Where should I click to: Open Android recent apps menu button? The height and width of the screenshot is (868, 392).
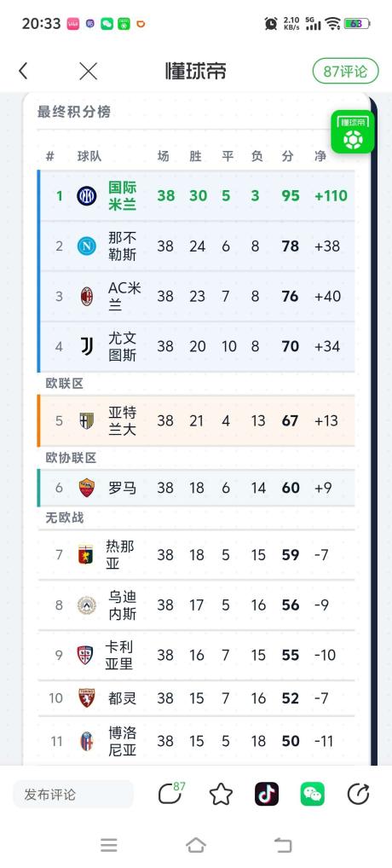point(109,845)
